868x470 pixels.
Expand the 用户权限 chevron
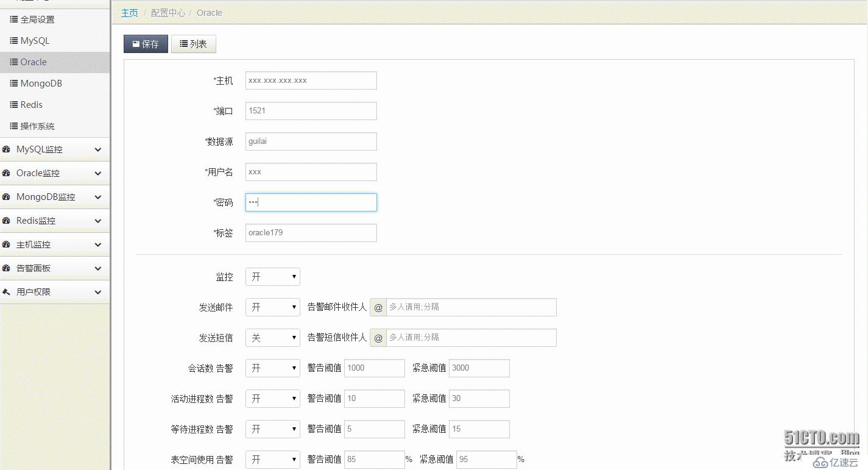[x=98, y=292]
